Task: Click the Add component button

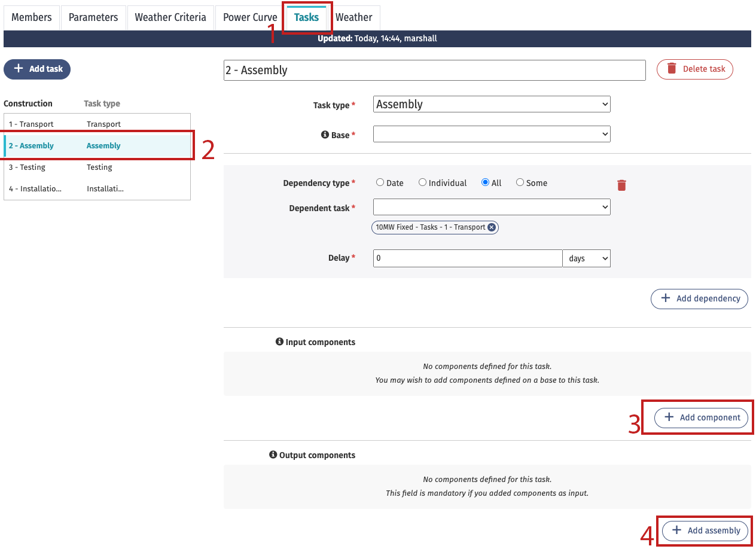Action: pos(701,417)
